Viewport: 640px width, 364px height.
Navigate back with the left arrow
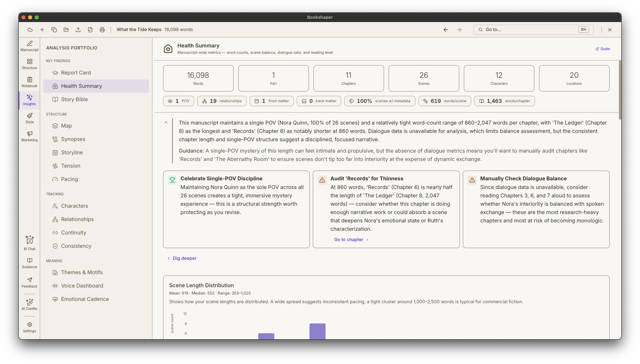tap(446, 30)
